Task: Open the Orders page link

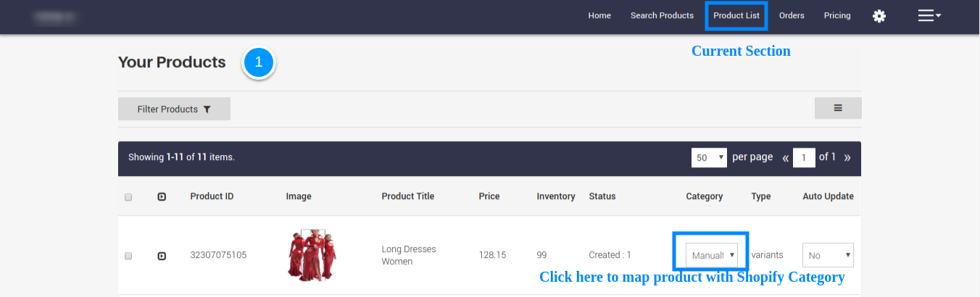Action: click(792, 15)
